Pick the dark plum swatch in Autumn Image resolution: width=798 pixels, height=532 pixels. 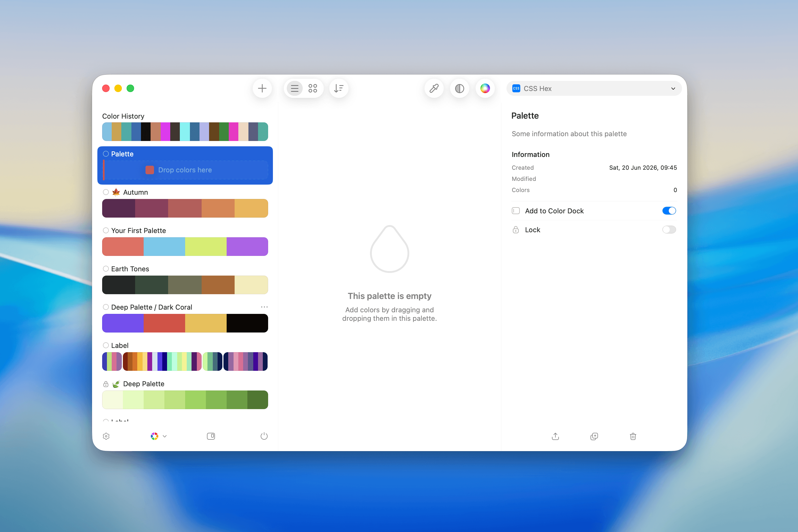coord(119,208)
